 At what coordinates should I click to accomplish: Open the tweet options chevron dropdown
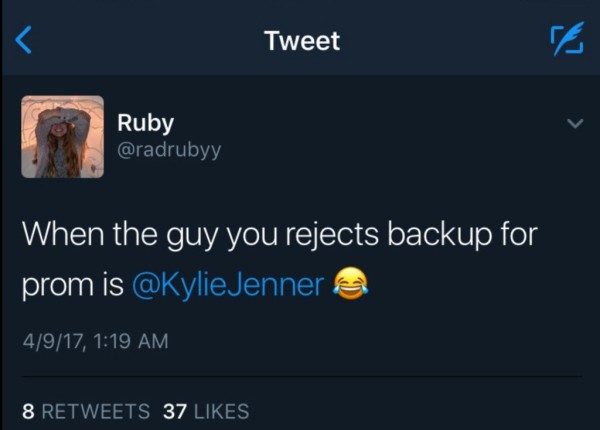click(x=574, y=124)
